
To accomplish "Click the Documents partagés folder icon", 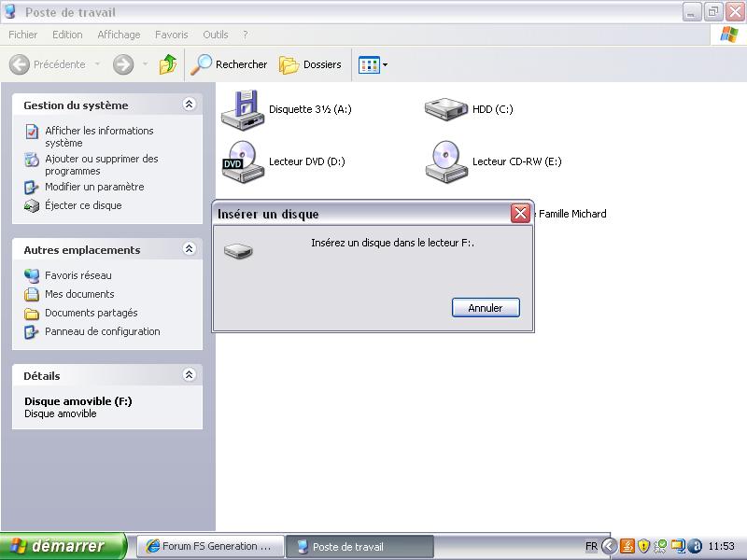I will tap(32, 314).
